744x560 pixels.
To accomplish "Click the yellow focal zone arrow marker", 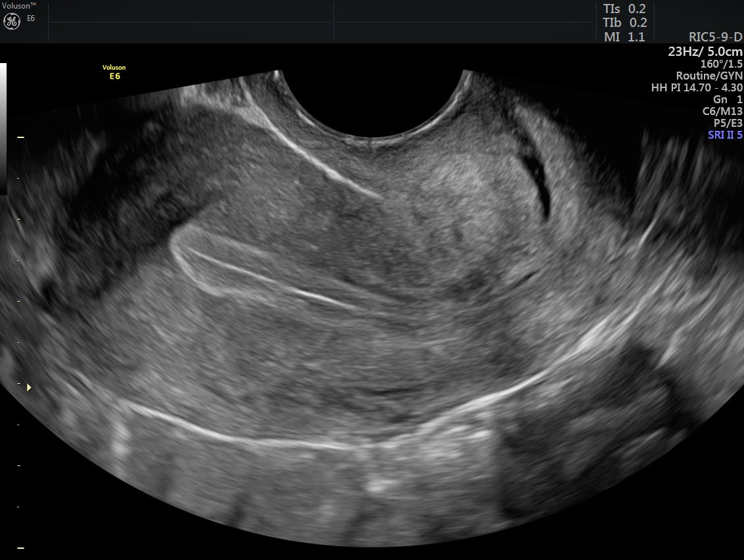I will click(x=28, y=388).
